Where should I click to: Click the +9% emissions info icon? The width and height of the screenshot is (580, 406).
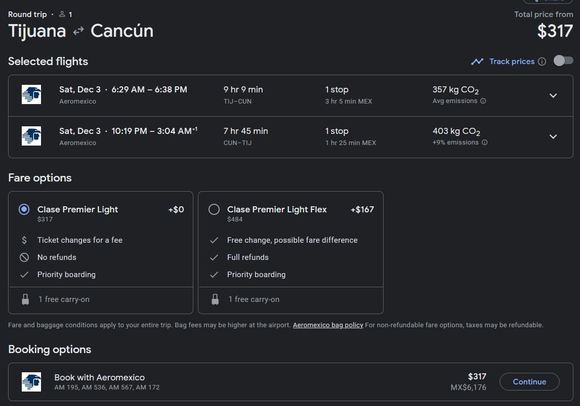pos(485,142)
